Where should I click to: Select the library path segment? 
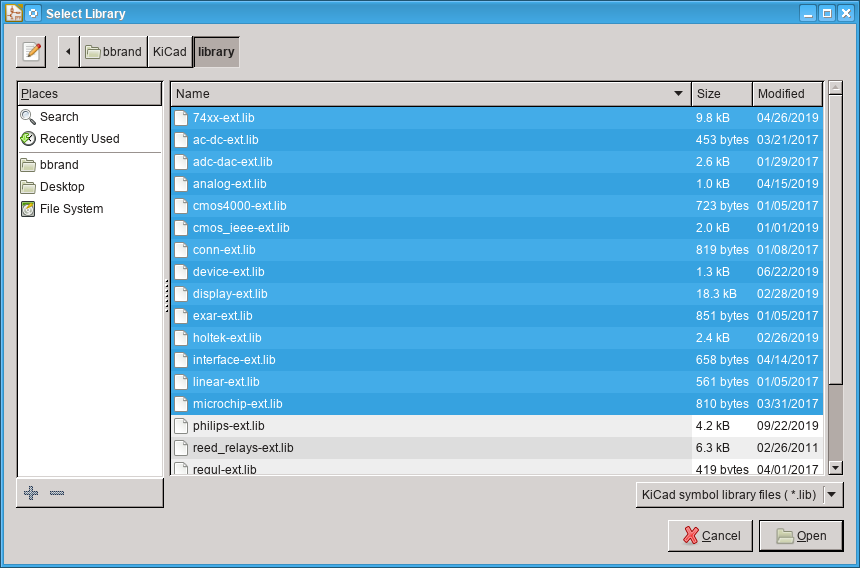click(216, 52)
